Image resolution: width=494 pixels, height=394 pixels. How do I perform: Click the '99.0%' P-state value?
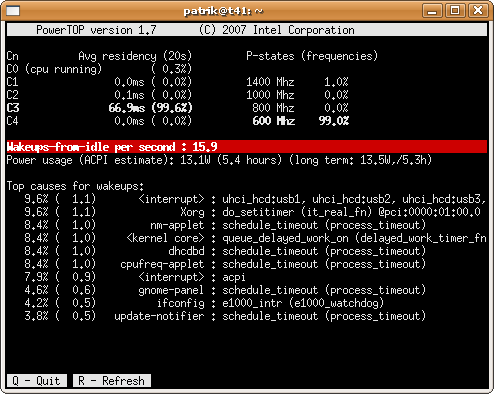click(x=334, y=121)
